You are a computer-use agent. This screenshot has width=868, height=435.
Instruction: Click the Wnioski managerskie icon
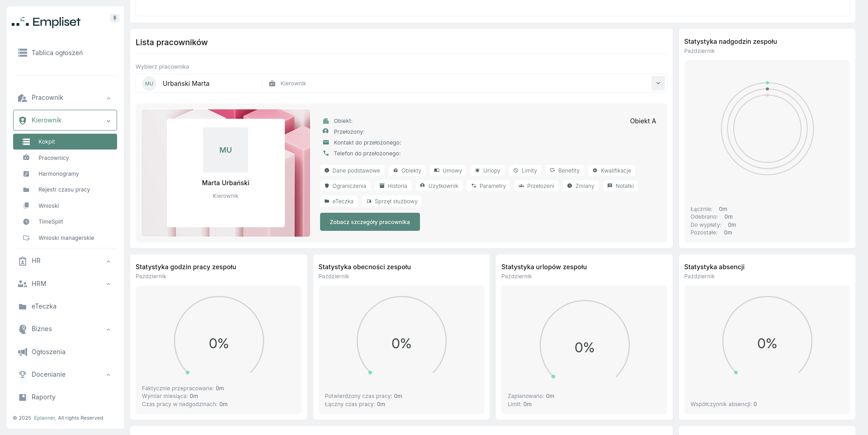[x=26, y=238]
